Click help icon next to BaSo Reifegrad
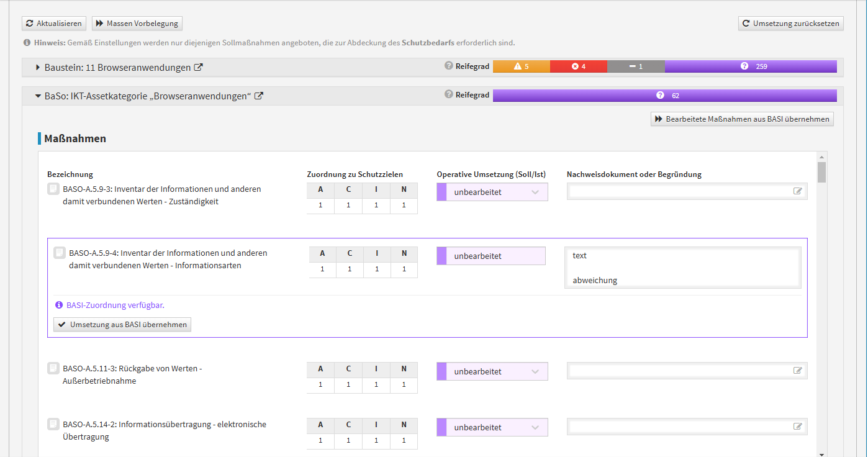Image resolution: width=868 pixels, height=457 pixels. 448,94
